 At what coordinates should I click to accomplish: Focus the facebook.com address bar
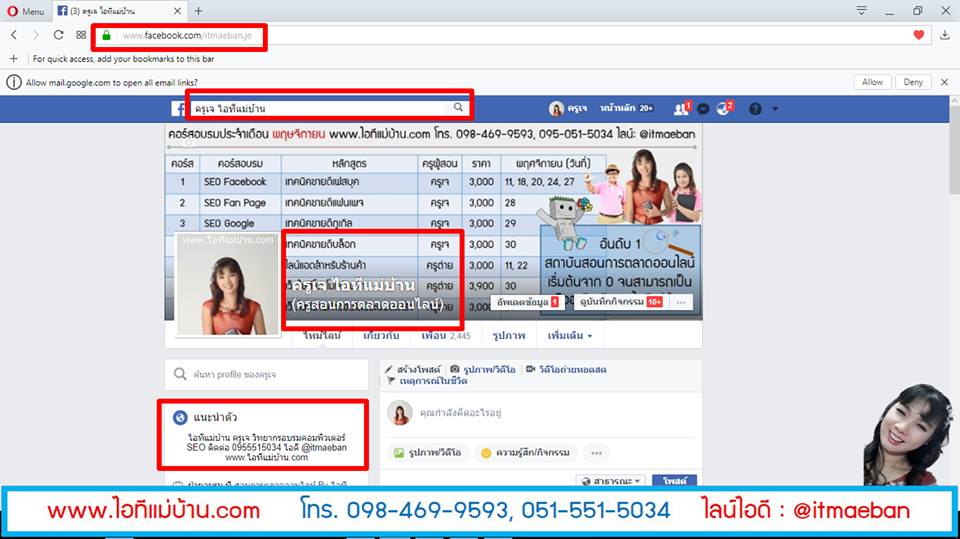(x=511, y=36)
